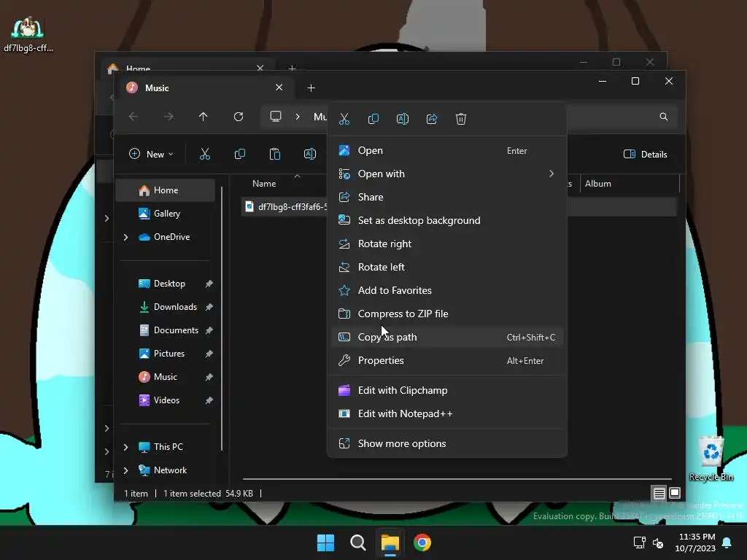
Task: Choose Rotate left
Action: click(446, 267)
